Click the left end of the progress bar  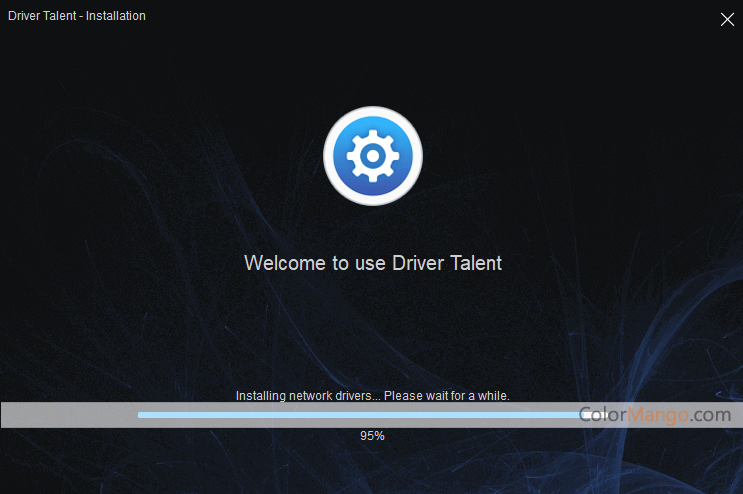point(142,414)
